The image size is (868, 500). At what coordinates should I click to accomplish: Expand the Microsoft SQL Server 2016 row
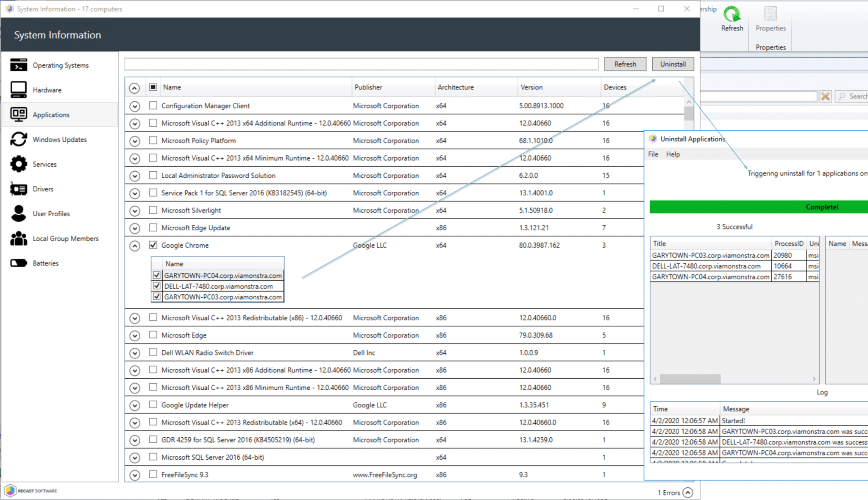[x=134, y=458]
